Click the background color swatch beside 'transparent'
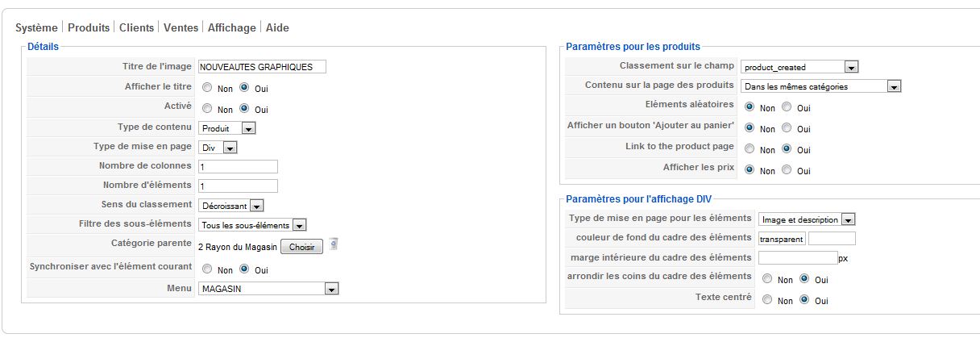The height and width of the screenshot is (338, 980). coord(832,239)
